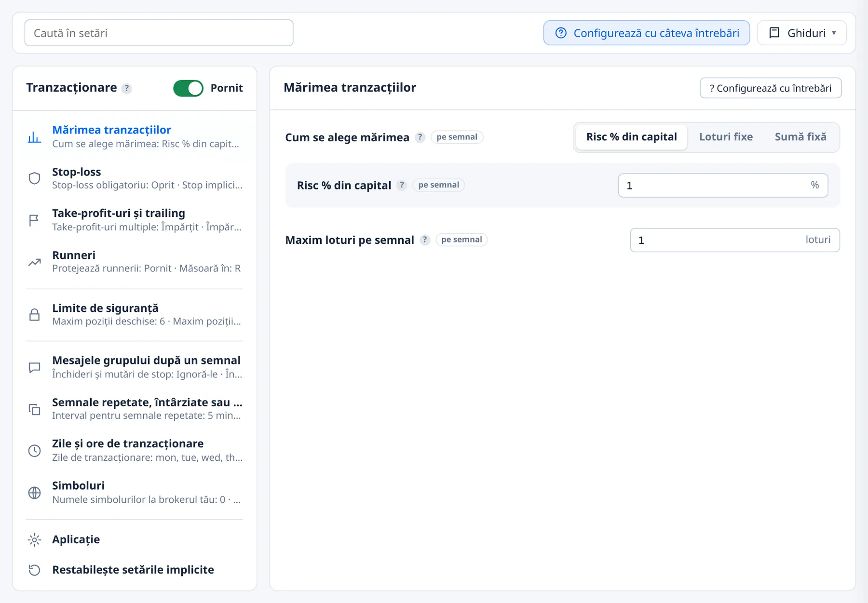Viewport: 868px width, 603px height.
Task: Click the shield icon beside Stop-loss
Action: tap(34, 178)
